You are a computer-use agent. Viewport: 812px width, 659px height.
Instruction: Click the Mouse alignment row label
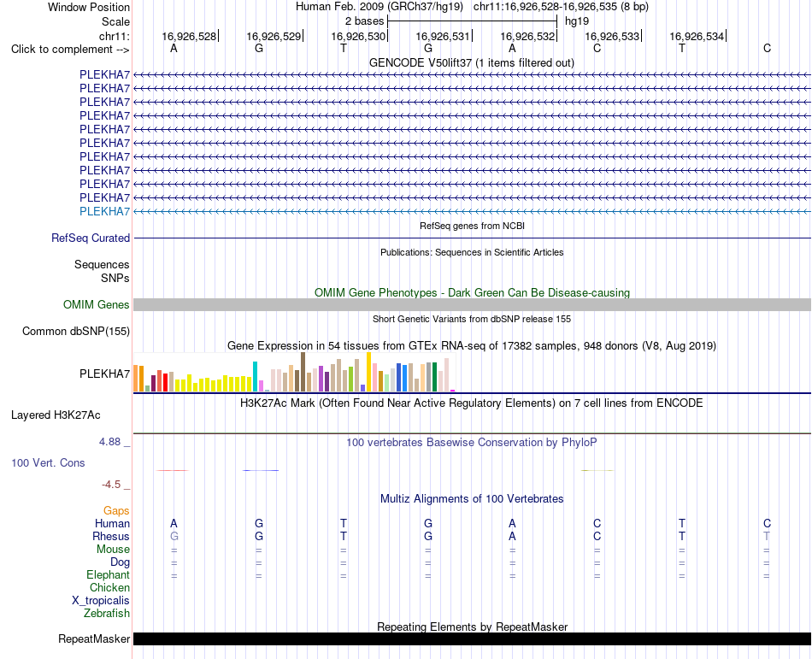tap(113, 550)
